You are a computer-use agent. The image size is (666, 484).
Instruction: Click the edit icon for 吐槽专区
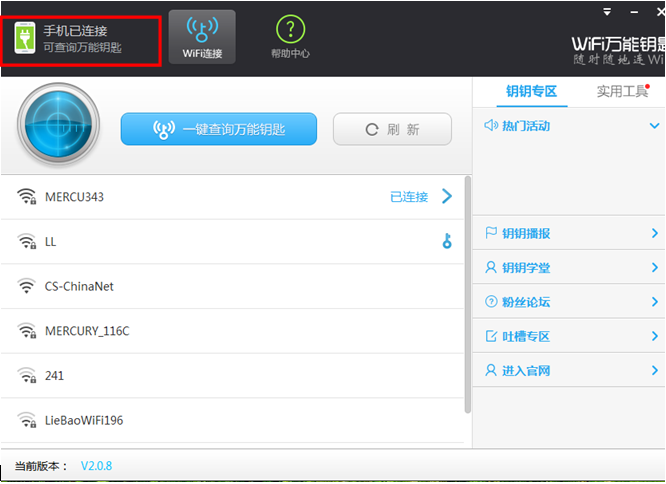tap(491, 336)
